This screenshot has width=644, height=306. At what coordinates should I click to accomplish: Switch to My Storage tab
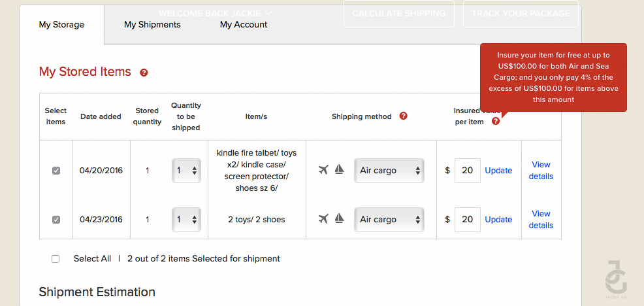[x=61, y=25]
